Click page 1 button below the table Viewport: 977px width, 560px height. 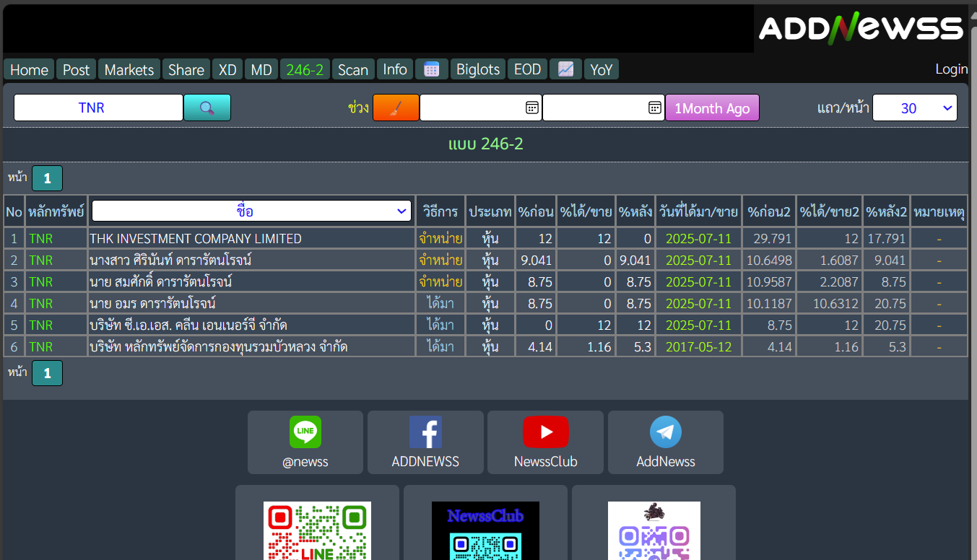coord(47,373)
